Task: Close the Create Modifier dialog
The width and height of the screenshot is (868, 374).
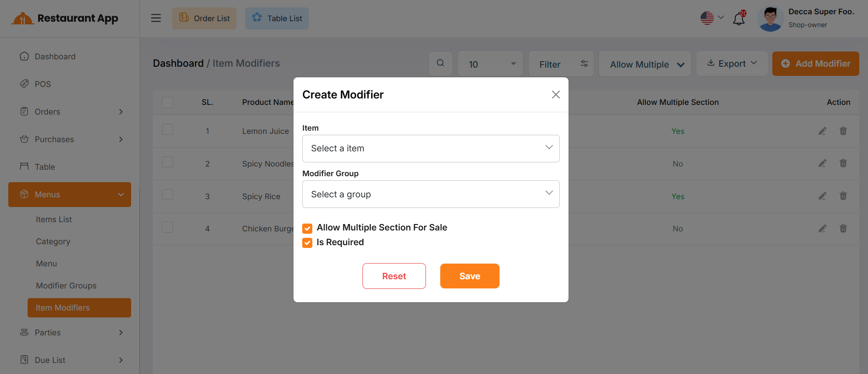Action: 556,95
